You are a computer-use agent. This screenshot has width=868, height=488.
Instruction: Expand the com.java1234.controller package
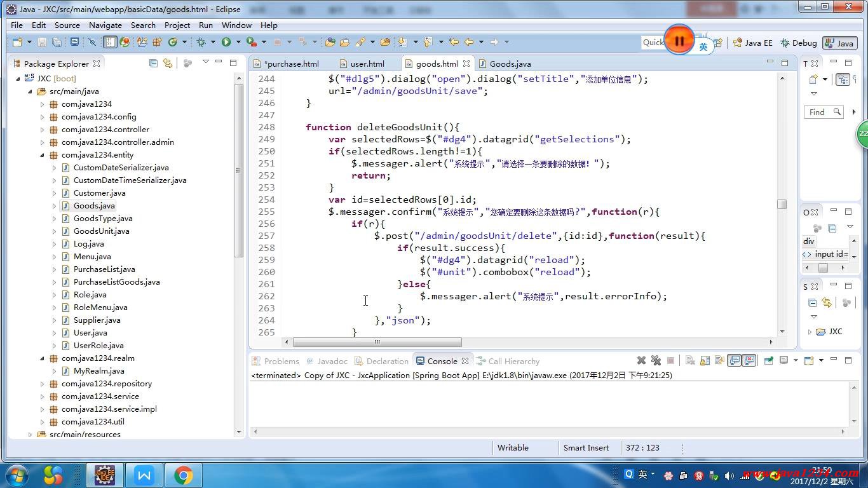tap(42, 129)
